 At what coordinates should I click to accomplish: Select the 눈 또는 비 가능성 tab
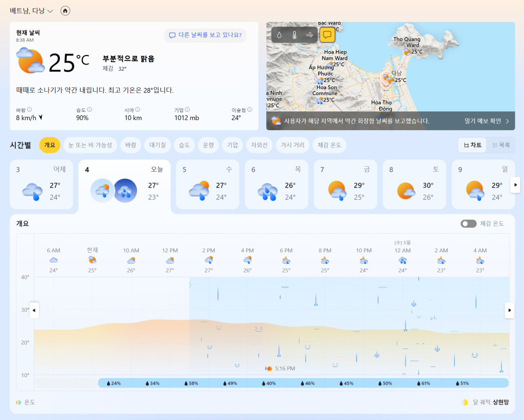[x=90, y=145]
